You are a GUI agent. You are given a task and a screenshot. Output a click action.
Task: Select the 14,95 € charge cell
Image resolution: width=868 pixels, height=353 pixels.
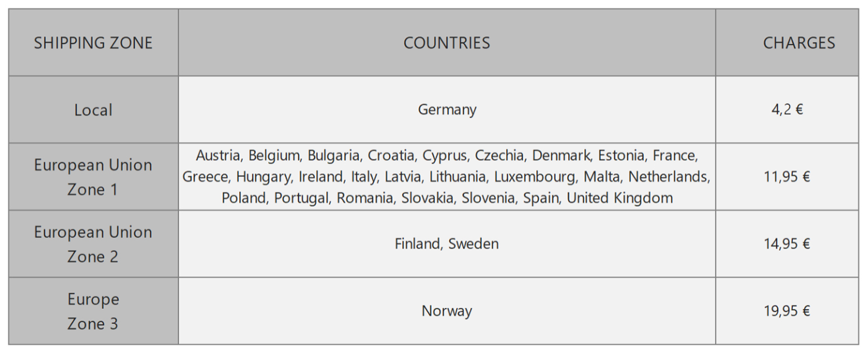(787, 244)
